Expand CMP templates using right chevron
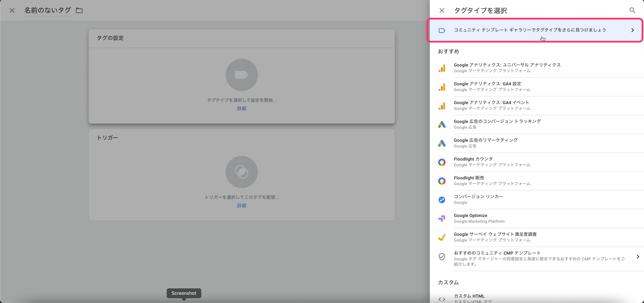This screenshot has width=644, height=303. 638,257
